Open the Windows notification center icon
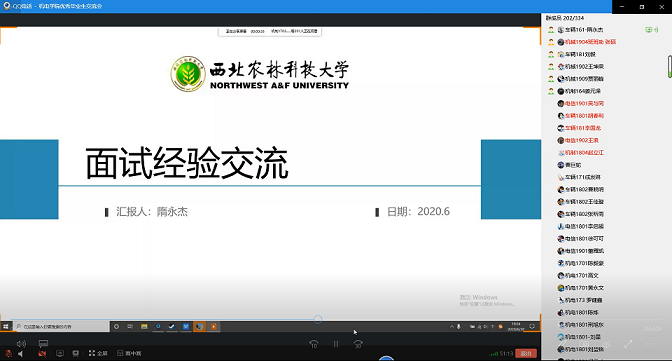 (532, 327)
